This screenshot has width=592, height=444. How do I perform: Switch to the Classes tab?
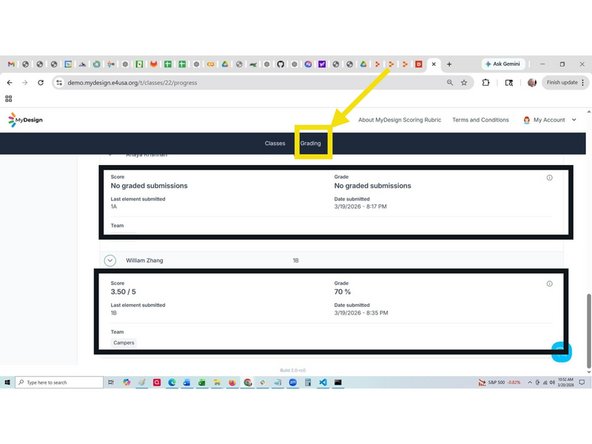[275, 143]
